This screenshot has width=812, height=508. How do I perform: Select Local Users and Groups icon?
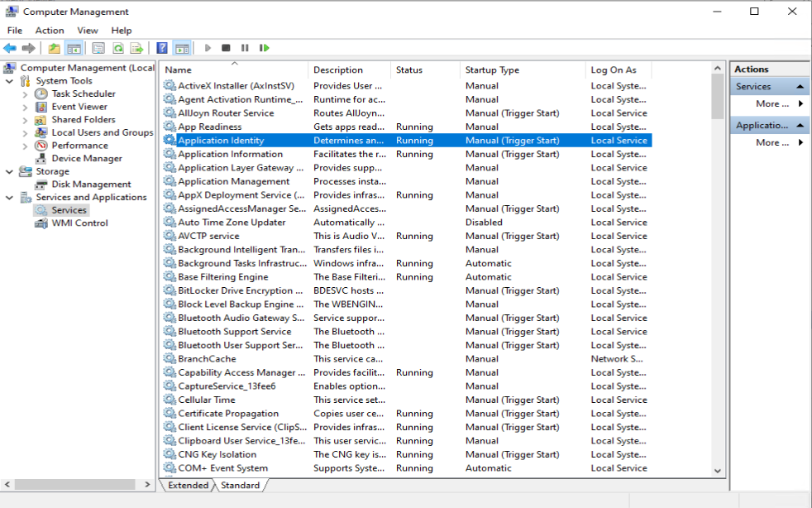pos(41,132)
